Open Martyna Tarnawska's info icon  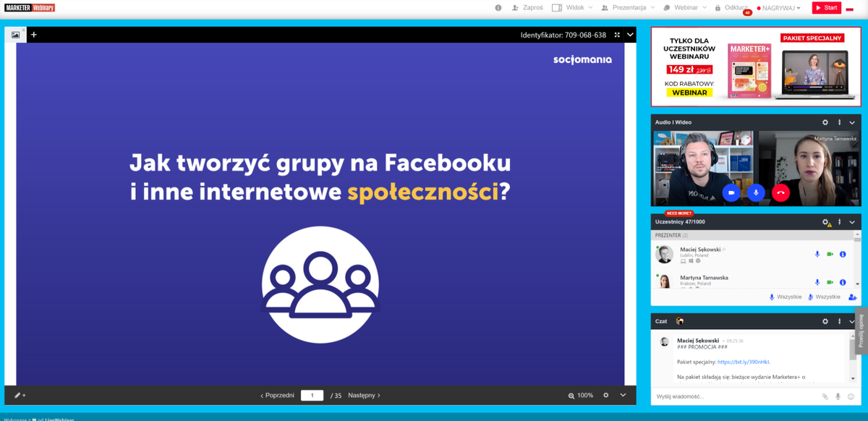point(843,282)
